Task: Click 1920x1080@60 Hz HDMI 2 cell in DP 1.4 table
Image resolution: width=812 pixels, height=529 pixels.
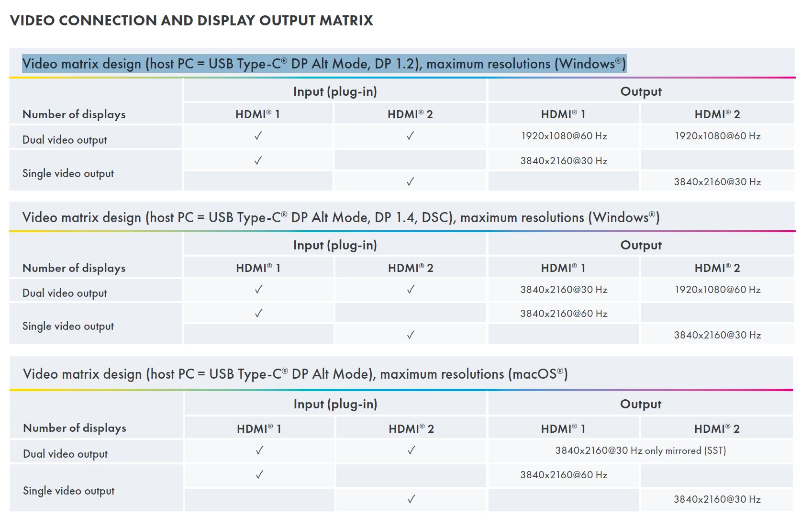Action: (717, 290)
